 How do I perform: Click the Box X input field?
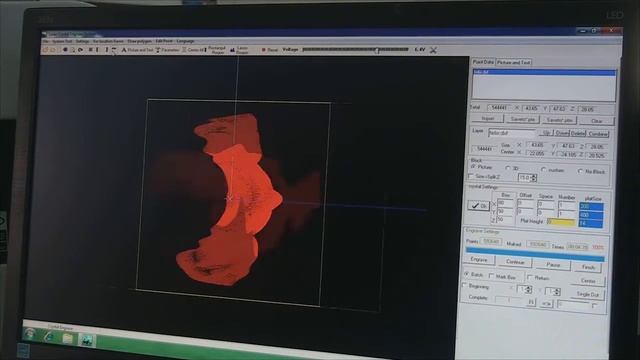505,203
